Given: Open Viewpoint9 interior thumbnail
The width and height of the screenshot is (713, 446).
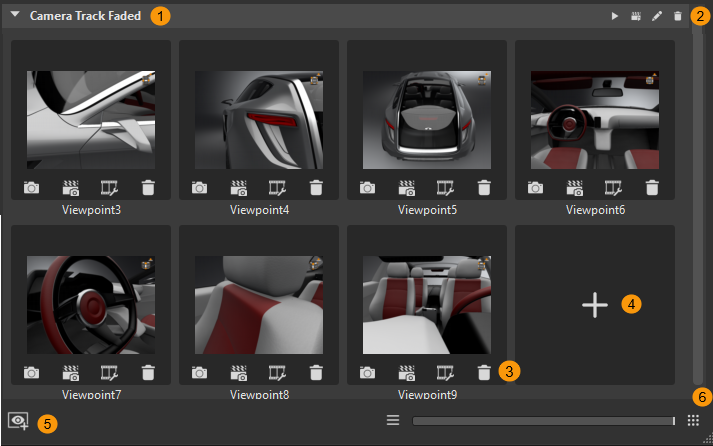Looking at the screenshot, I should click(427, 305).
